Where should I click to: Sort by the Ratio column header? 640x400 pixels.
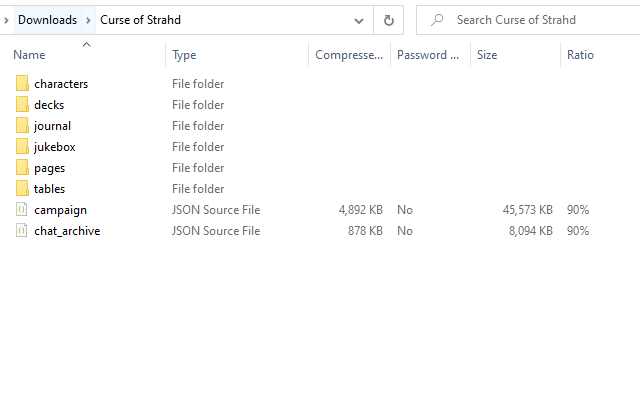[580, 55]
